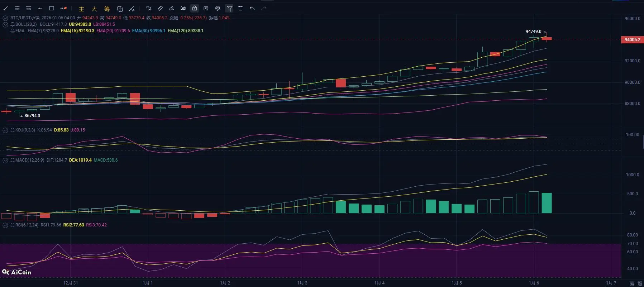Toggle the 大 large-order indicator

click(x=94, y=9)
